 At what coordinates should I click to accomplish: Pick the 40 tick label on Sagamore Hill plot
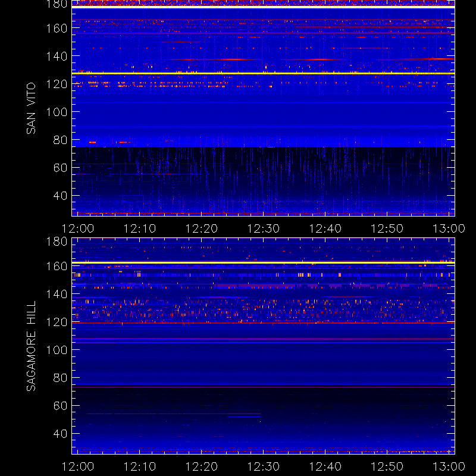(60, 434)
